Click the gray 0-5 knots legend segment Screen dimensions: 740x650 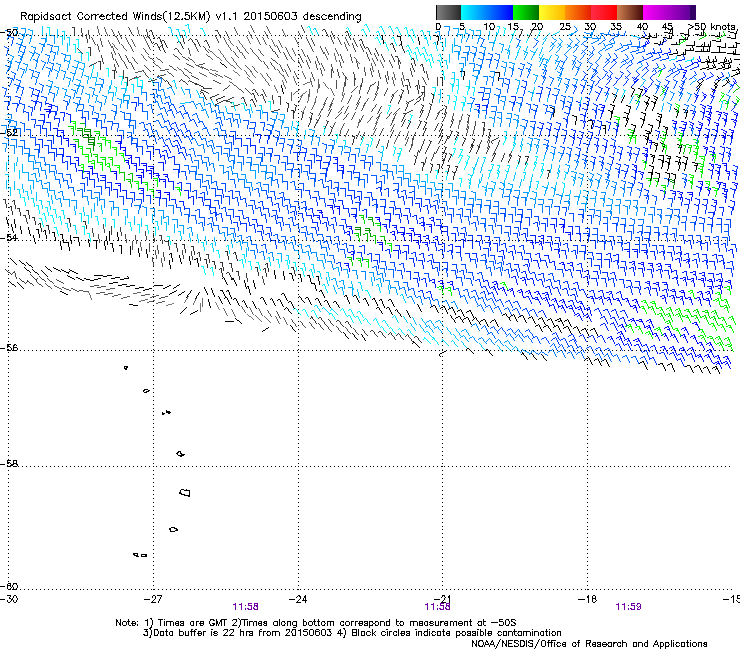[448, 12]
